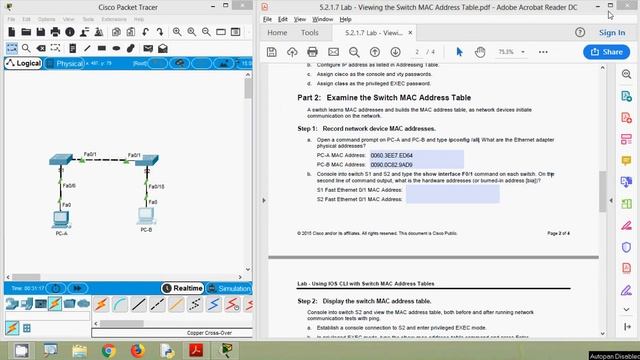Pick the Connections category with the lightning bolt
Image resolution: width=640 pixels, height=360 pixels.
click(55, 304)
